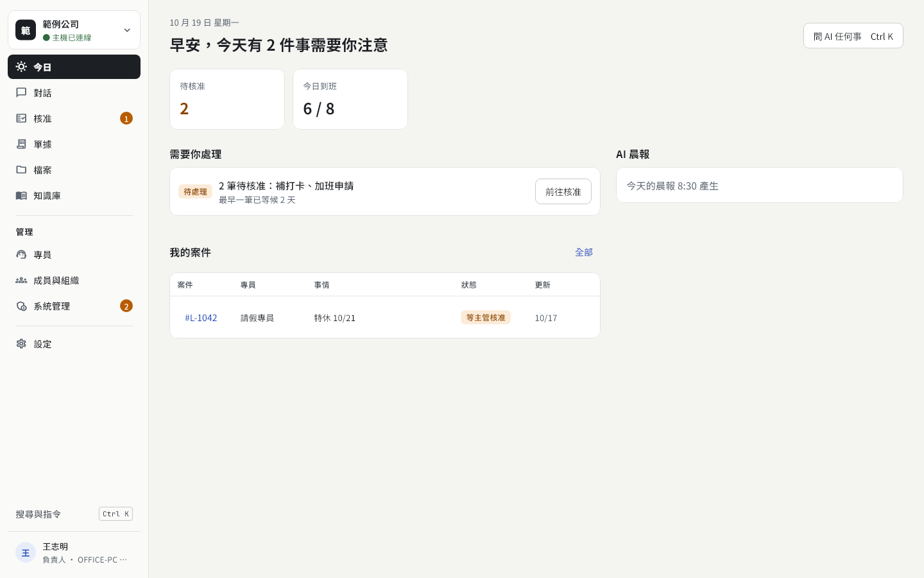Open 搜尋與指令 command search
This screenshot has height=578, width=924.
point(74,514)
